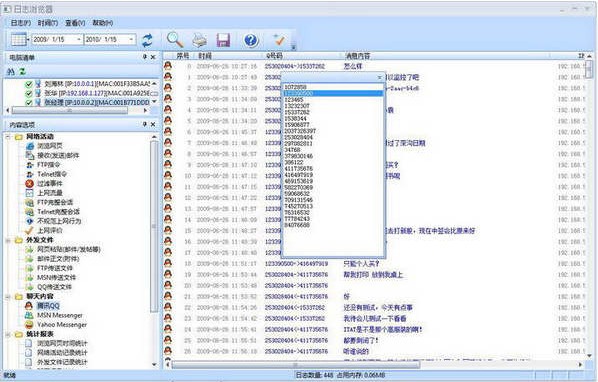Image resolution: width=598 pixels, height=382 pixels.
Task: Open the 日志(F) menu
Action: (21, 23)
